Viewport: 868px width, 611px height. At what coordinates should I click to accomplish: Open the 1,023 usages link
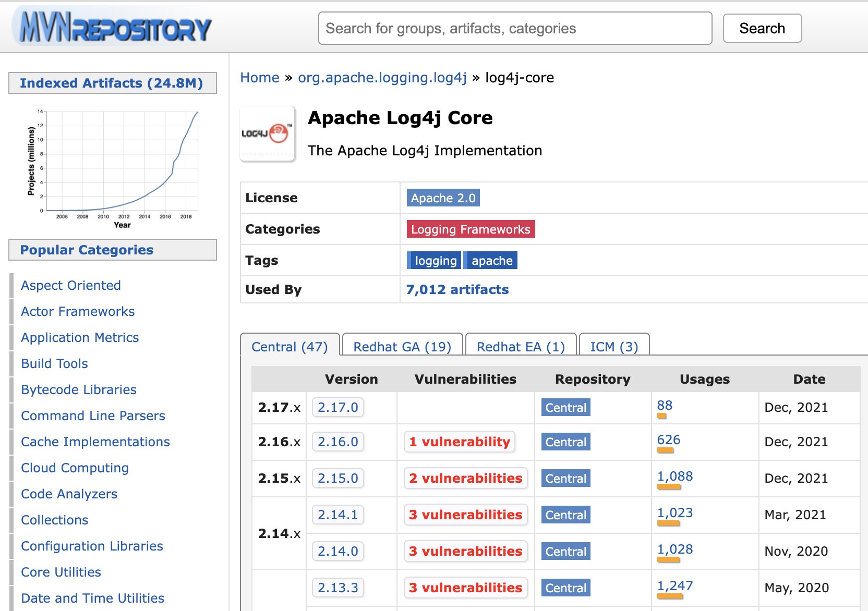click(x=675, y=513)
